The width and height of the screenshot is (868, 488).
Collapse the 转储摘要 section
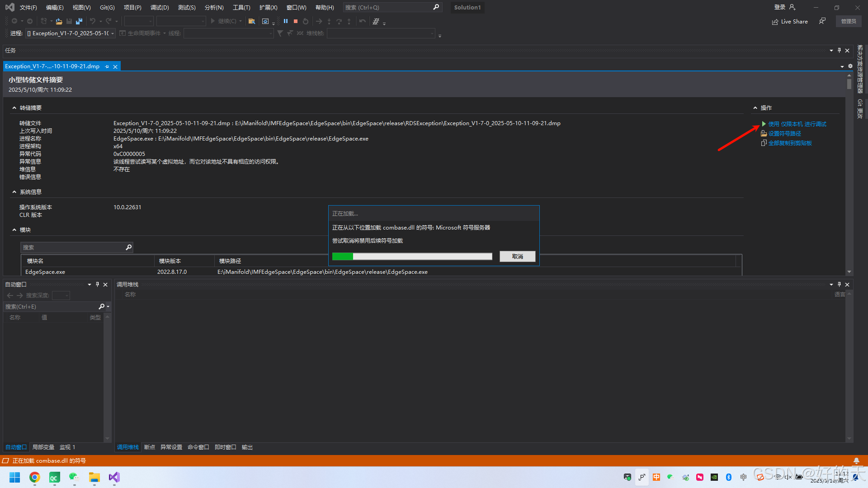pos(14,108)
